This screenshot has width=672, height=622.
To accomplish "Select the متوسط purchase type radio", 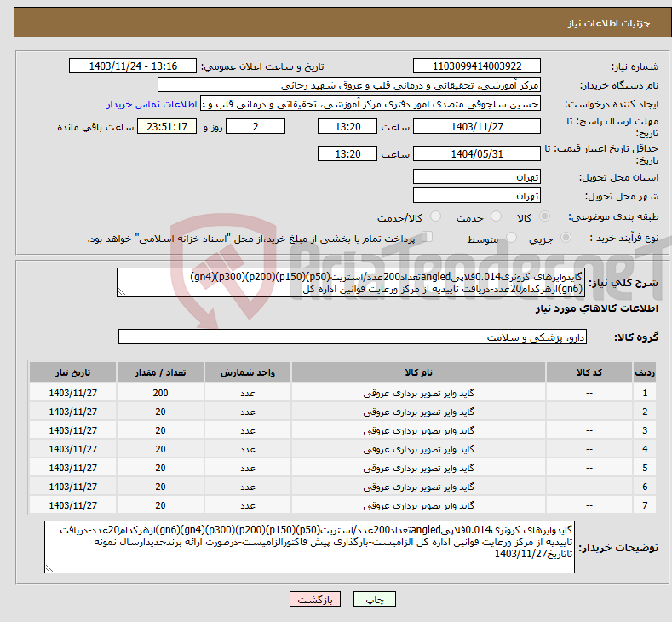I will [511, 238].
